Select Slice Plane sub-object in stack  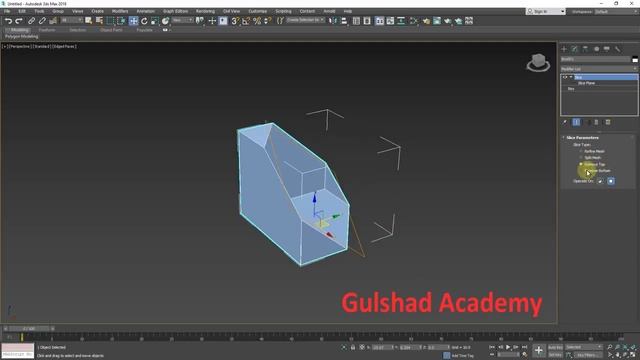(x=587, y=83)
